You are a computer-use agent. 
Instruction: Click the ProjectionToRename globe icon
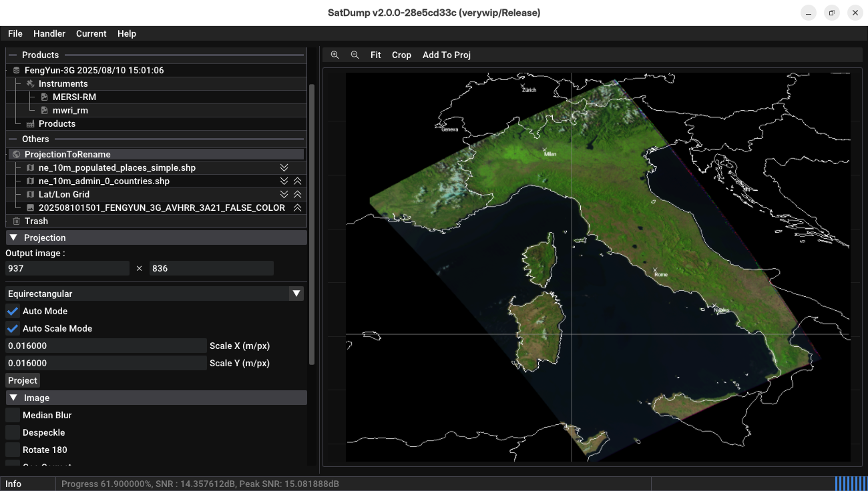(x=17, y=154)
